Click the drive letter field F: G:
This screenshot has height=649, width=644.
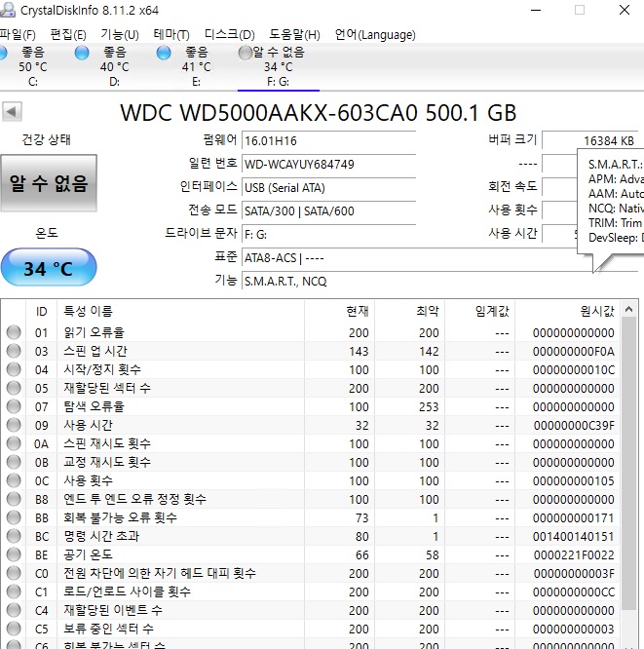(x=328, y=235)
